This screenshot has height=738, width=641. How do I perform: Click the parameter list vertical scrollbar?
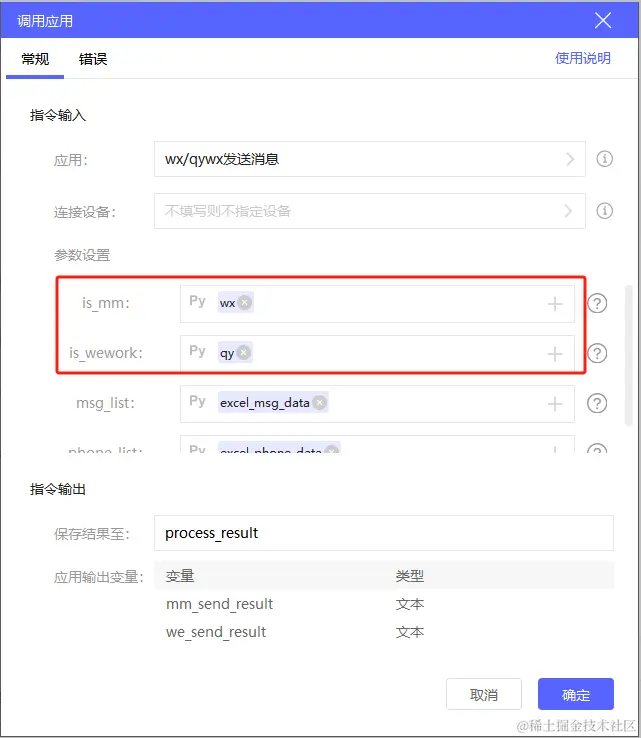(628, 355)
